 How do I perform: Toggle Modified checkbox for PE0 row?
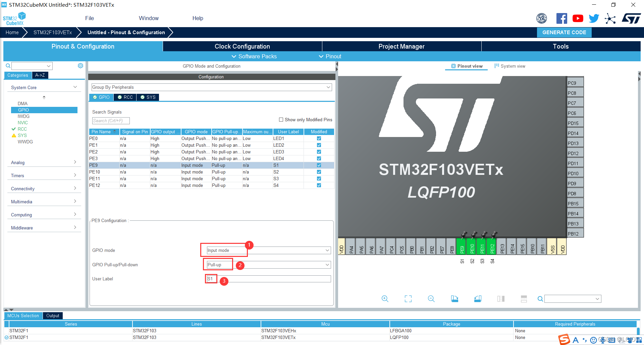click(x=319, y=138)
